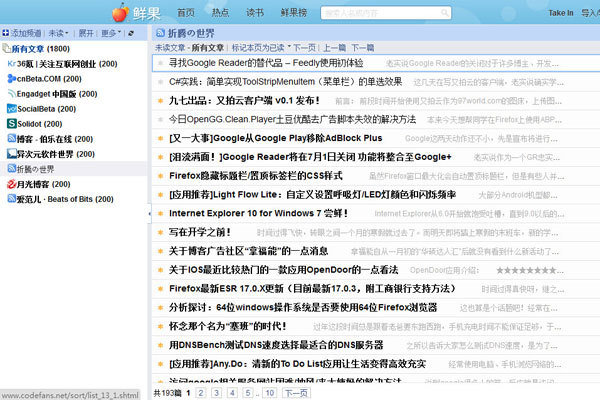This screenshot has height=400, width=600.
Task: Click the Take In link
Action: tap(561, 13)
